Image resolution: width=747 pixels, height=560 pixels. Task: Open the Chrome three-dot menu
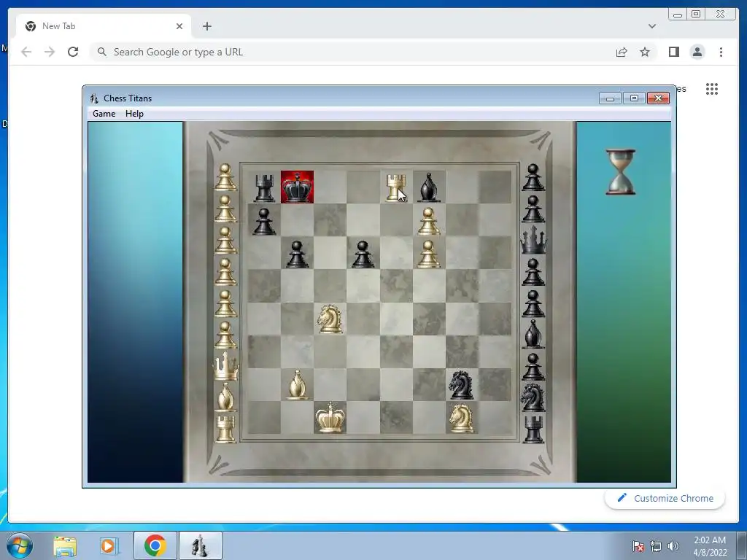coord(721,52)
